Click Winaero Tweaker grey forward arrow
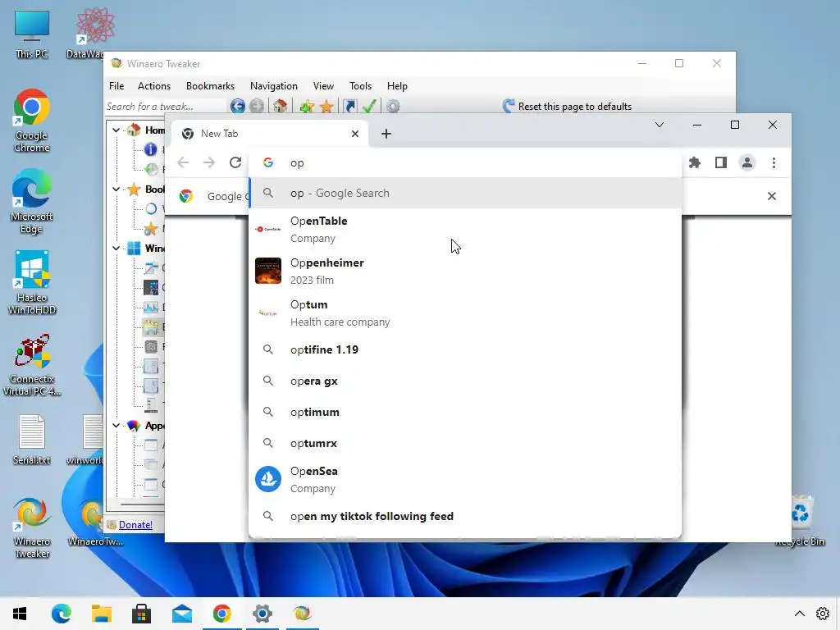The image size is (840, 630). 257,106
